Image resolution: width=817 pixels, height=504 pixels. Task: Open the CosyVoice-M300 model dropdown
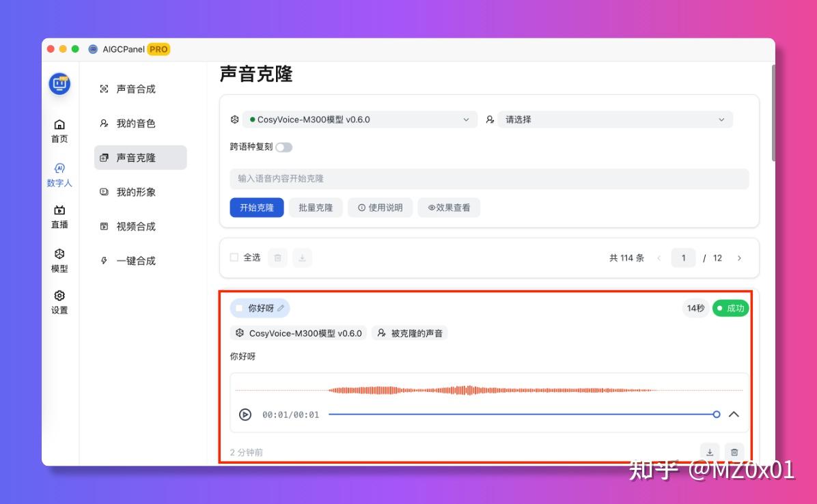coord(360,120)
